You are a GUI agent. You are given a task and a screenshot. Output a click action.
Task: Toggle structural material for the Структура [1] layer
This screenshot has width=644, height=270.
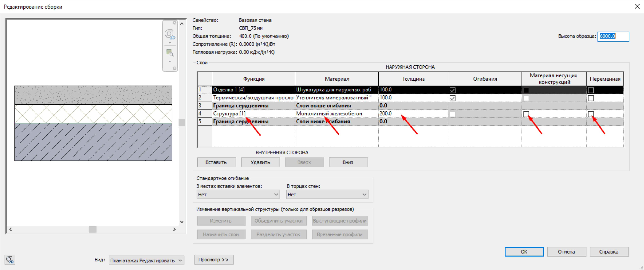tap(526, 114)
